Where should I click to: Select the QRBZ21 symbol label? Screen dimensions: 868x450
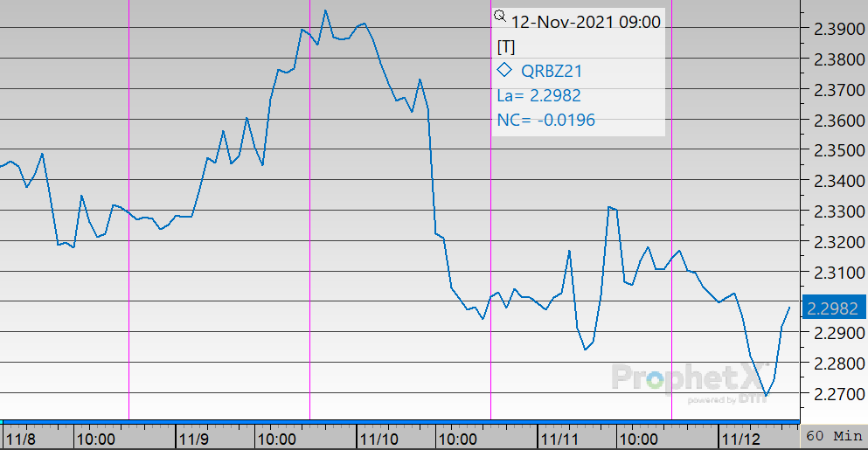pos(552,72)
